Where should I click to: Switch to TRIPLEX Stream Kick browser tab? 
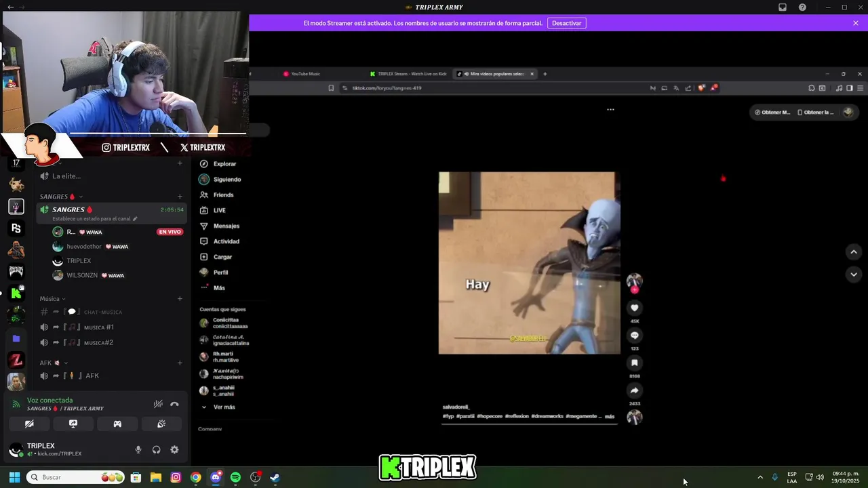point(409,74)
